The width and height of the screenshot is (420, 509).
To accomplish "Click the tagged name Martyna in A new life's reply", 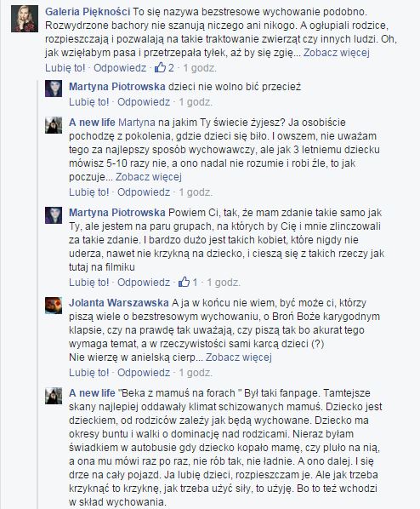I will click(137, 123).
